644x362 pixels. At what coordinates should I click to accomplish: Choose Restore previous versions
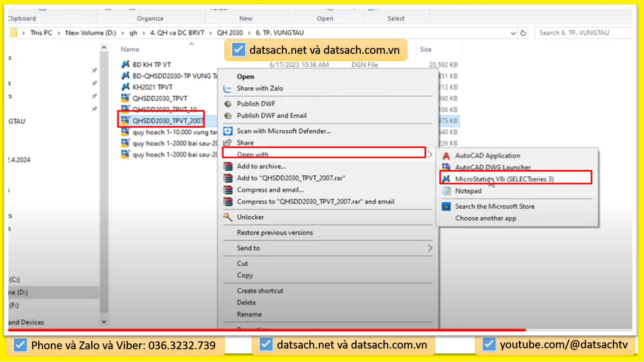pyautogui.click(x=274, y=232)
